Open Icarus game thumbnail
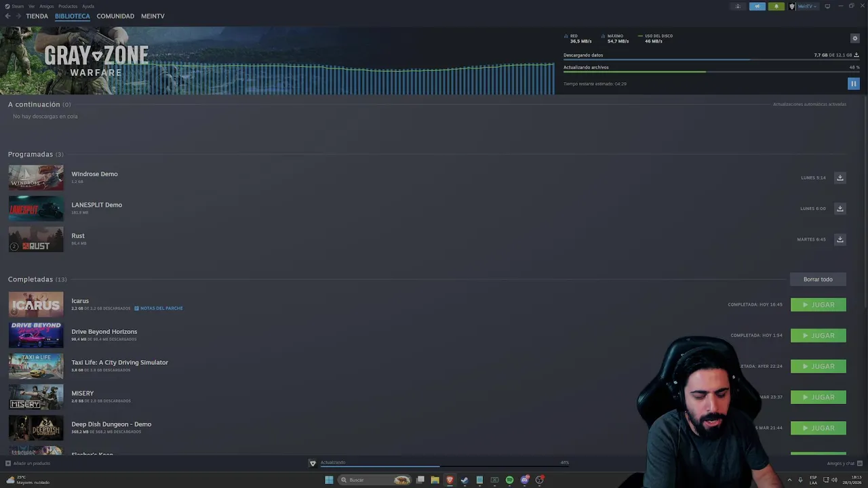This screenshot has height=488, width=868. pos(36,304)
